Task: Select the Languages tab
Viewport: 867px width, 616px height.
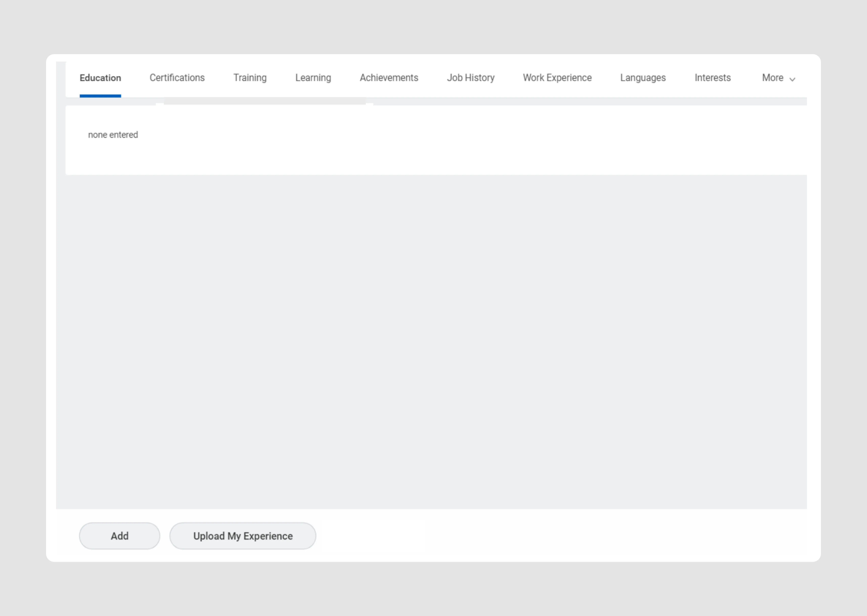Action: 642,78
